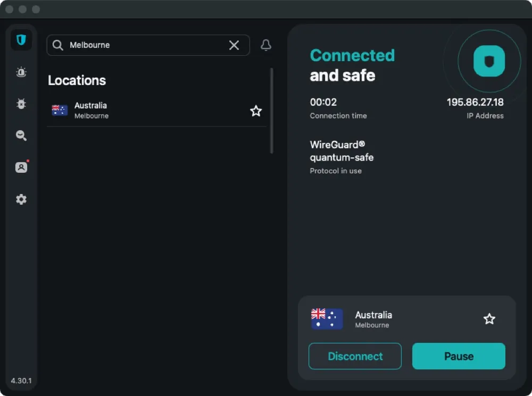The width and height of the screenshot is (532, 396).
Task: Click the Melbourne search input field
Action: click(x=148, y=45)
